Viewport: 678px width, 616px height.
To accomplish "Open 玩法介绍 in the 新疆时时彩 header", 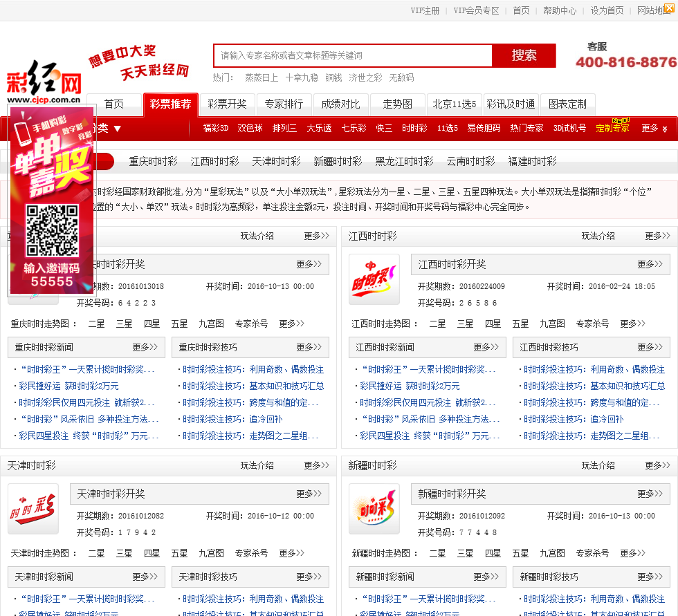I will (x=598, y=465).
